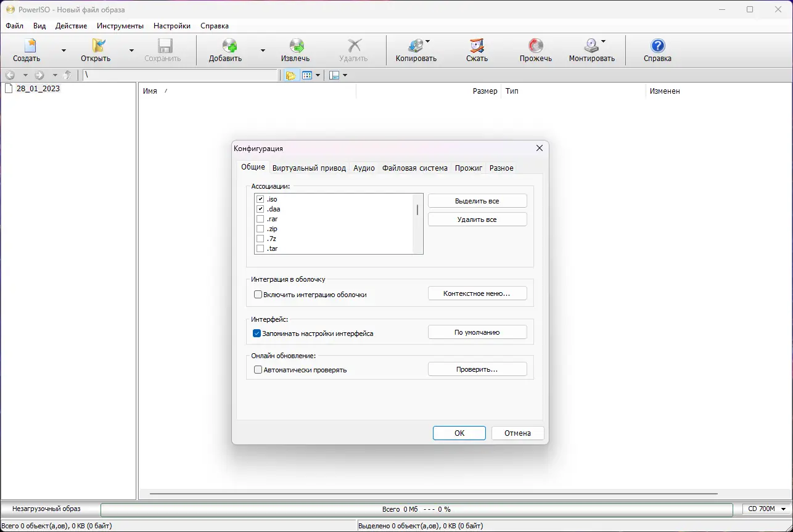Click the Монтировать (Mount) drive icon
793x532 pixels.
pyautogui.click(x=591, y=46)
